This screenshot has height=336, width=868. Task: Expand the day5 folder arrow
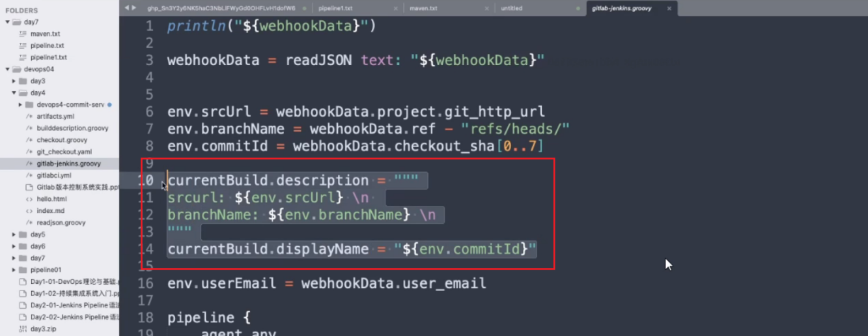tap(14, 234)
